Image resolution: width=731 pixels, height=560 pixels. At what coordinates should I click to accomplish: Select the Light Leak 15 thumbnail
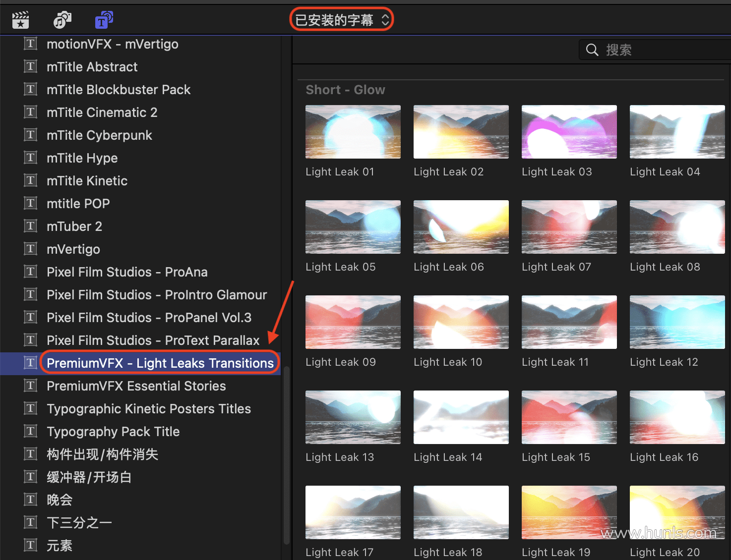coord(569,417)
